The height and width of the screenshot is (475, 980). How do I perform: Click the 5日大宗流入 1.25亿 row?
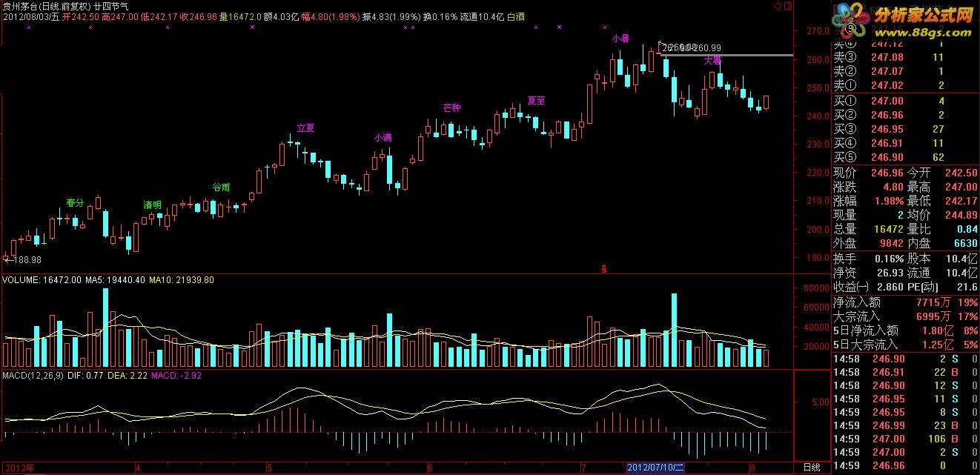[906, 345]
